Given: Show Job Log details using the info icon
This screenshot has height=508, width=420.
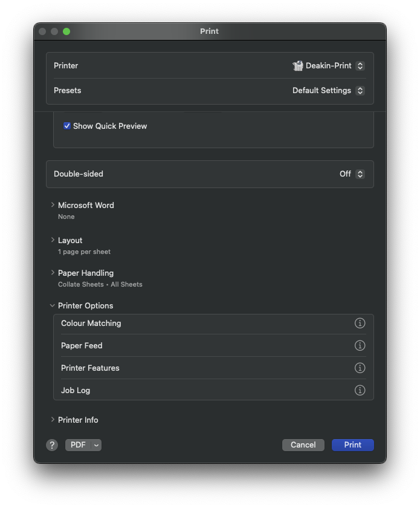Looking at the screenshot, I should coord(360,390).
